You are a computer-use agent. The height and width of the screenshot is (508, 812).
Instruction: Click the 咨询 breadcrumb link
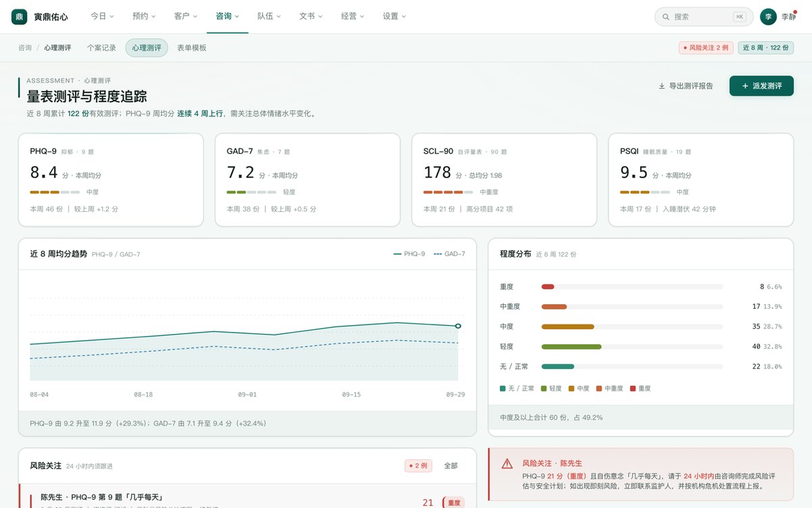click(x=25, y=48)
